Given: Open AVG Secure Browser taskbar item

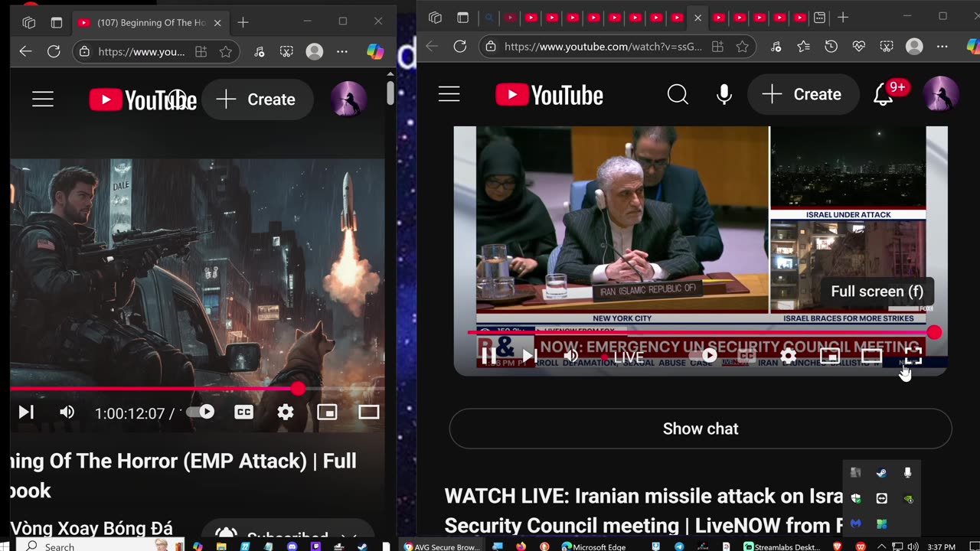Looking at the screenshot, I should 442,546.
